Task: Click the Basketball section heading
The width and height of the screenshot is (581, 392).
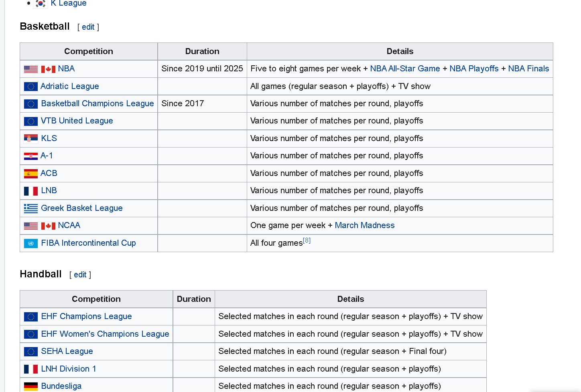Action: [x=45, y=26]
